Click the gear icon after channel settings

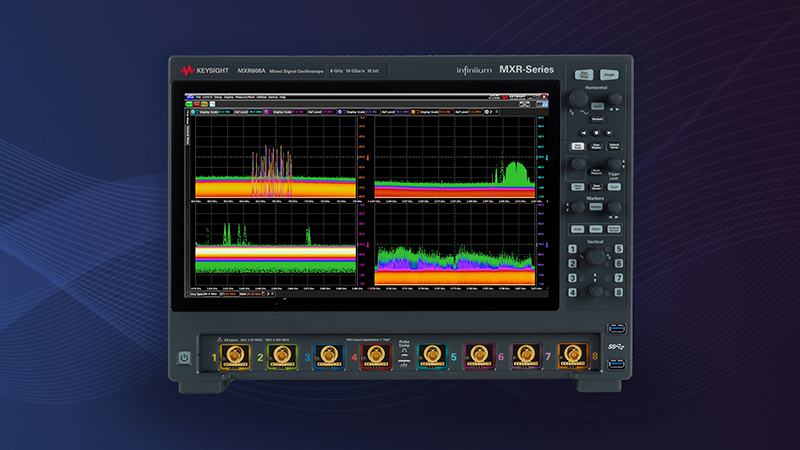[x=486, y=112]
